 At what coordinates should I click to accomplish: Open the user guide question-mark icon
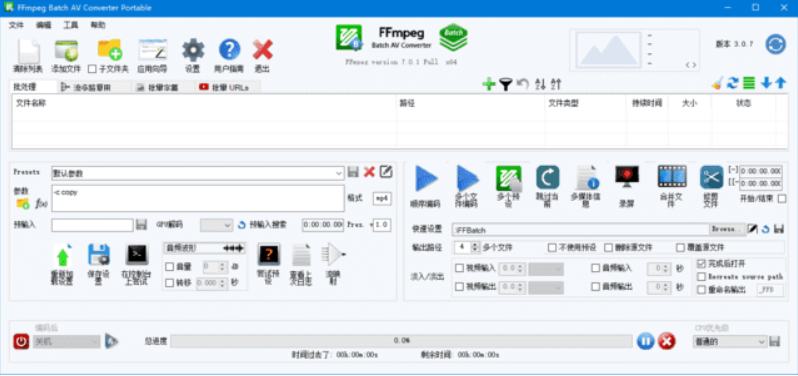pos(230,50)
